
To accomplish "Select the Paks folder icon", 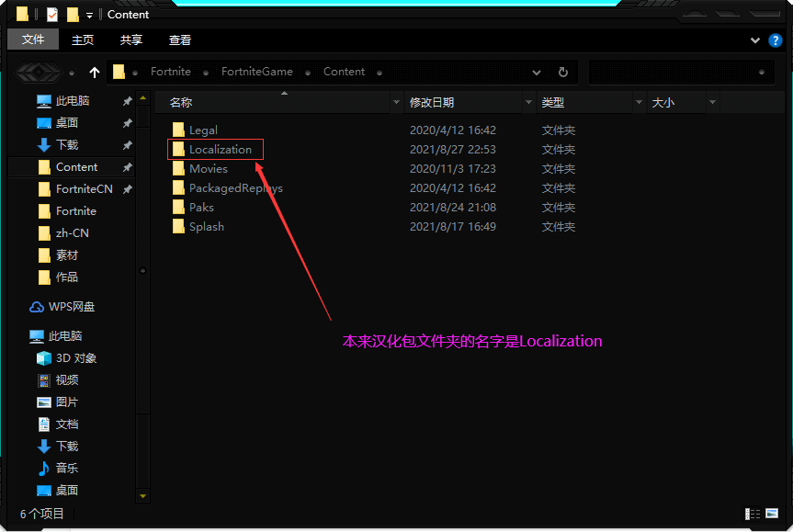I will tap(178, 207).
